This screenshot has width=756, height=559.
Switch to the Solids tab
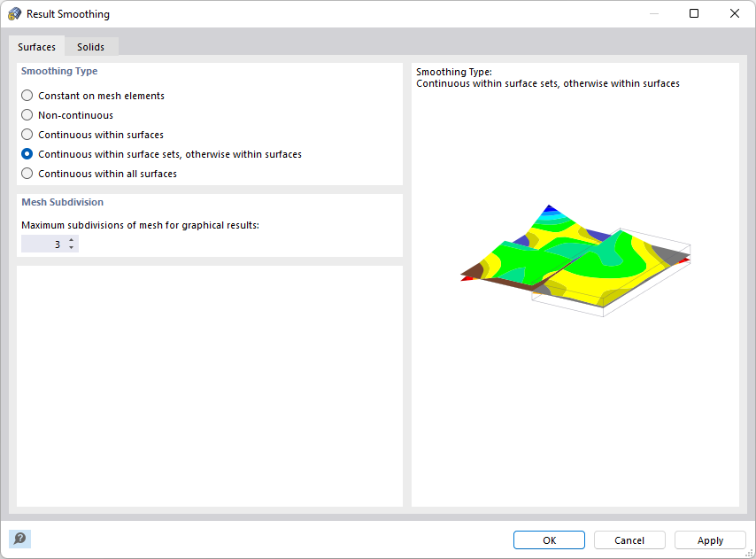(90, 47)
